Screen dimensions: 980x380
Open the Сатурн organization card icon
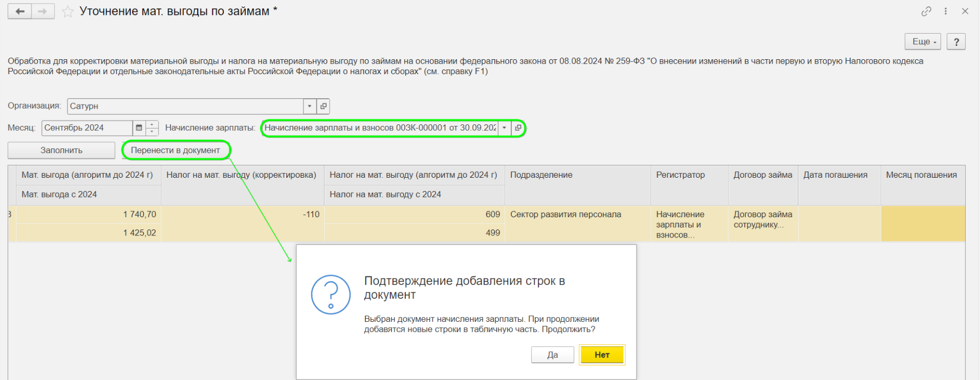click(323, 106)
